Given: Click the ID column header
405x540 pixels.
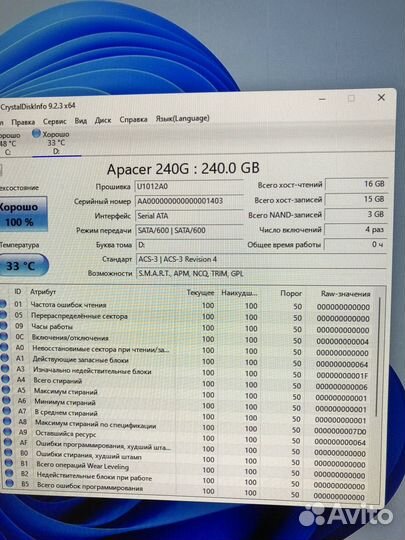Looking at the screenshot, I should (18, 291).
